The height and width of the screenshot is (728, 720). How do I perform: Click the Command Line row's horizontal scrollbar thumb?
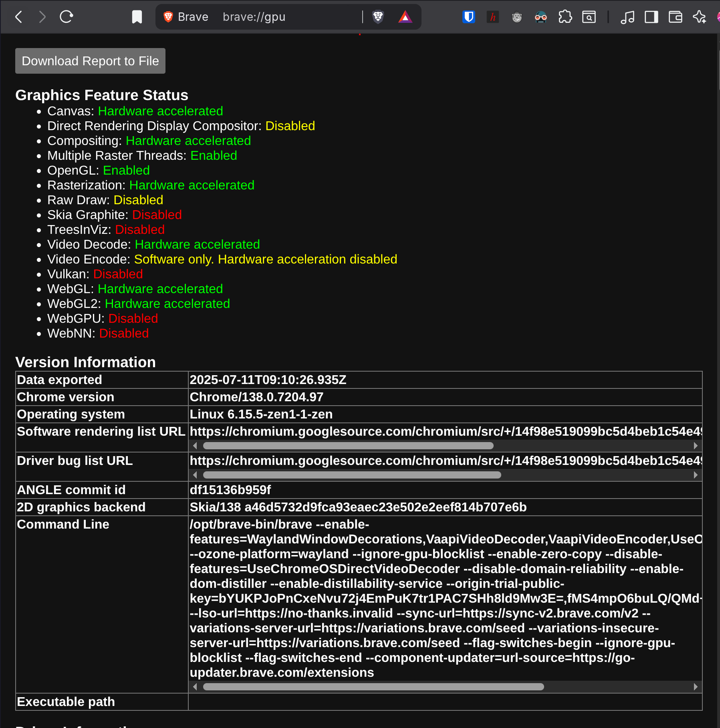pos(373,687)
